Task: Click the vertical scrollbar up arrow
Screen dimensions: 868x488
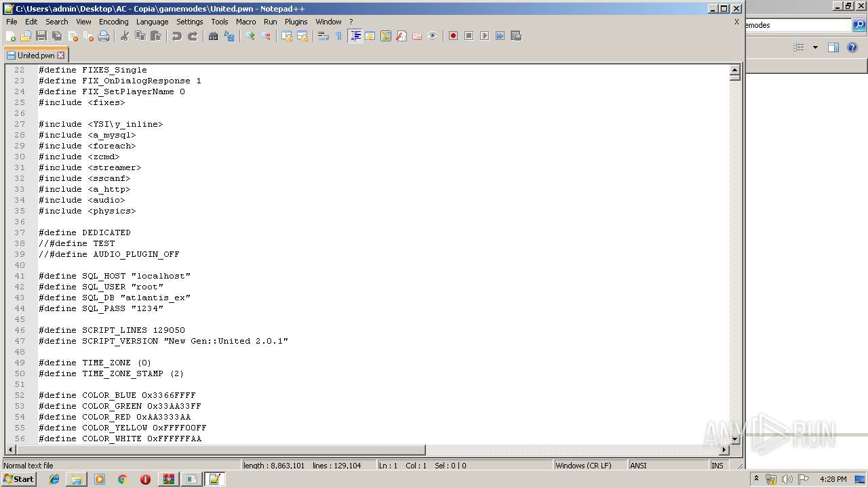Action: pos(735,70)
